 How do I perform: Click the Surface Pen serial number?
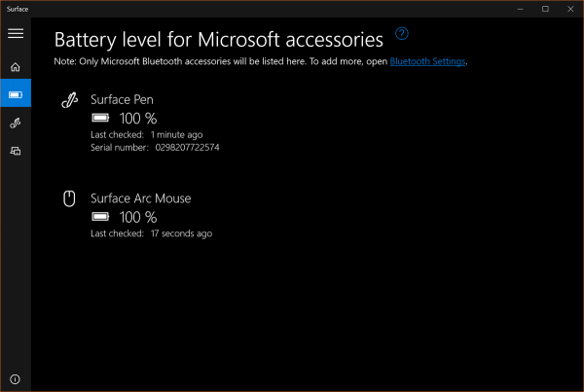187,147
